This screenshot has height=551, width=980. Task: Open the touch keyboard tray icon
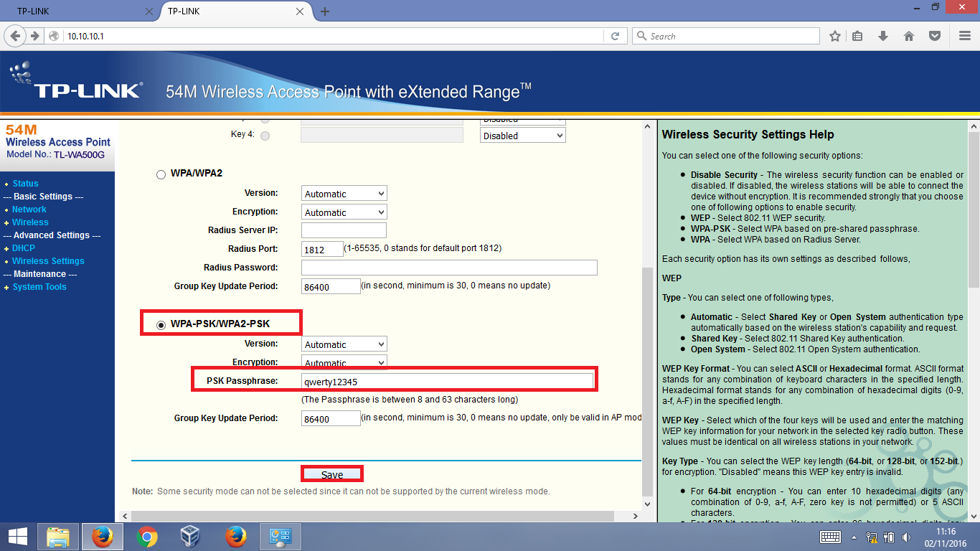pos(831,537)
